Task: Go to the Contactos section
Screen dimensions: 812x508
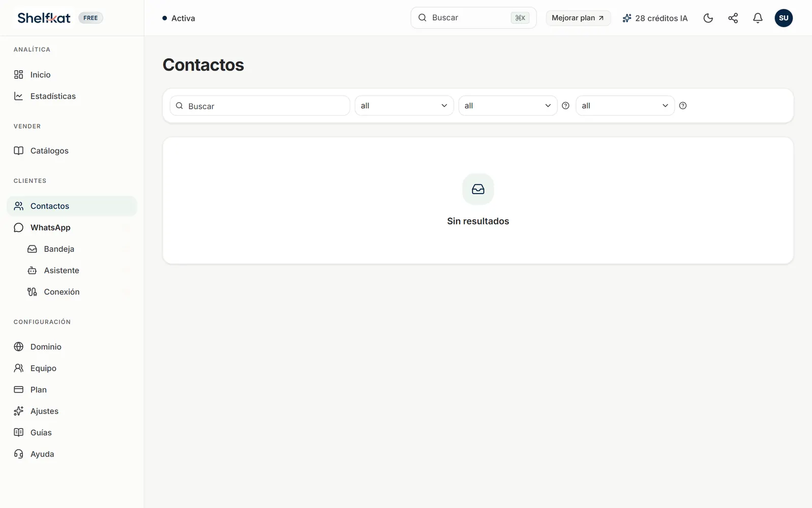Action: [72, 206]
